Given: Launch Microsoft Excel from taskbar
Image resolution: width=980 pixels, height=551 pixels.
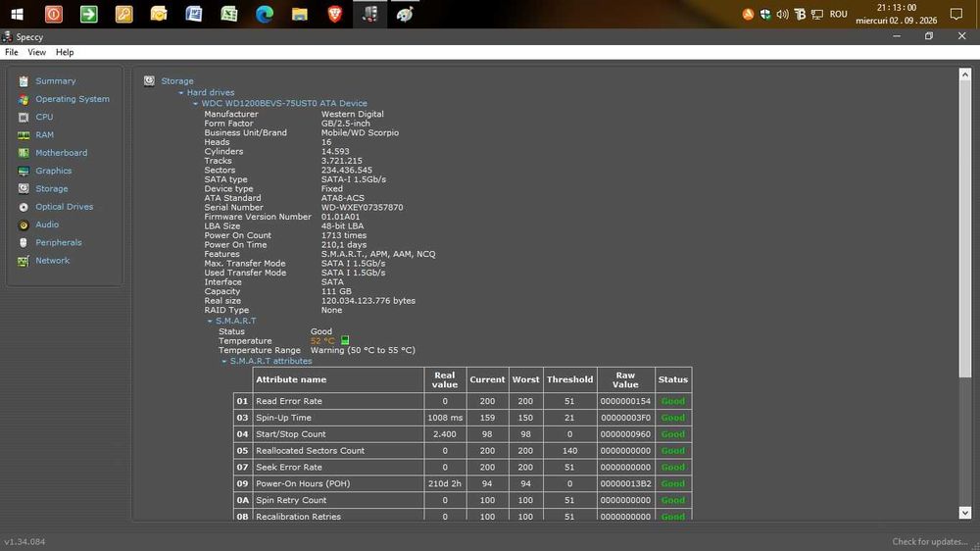Looking at the screenshot, I should (x=228, y=14).
